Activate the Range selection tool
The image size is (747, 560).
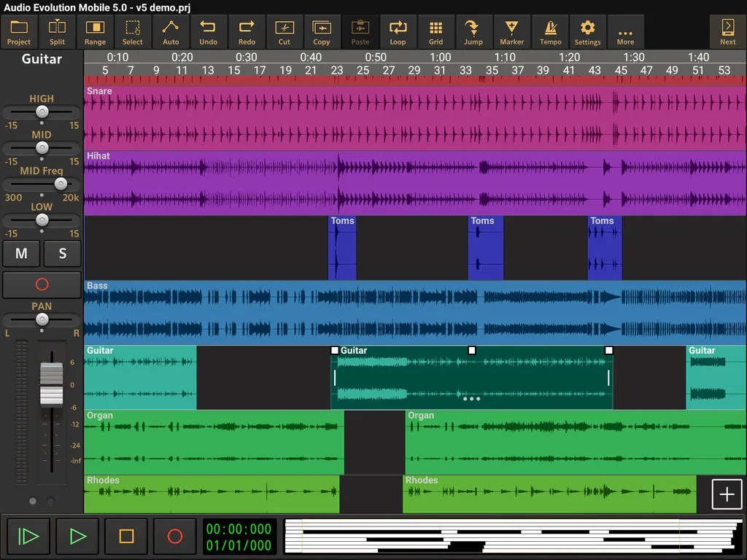coord(95,31)
